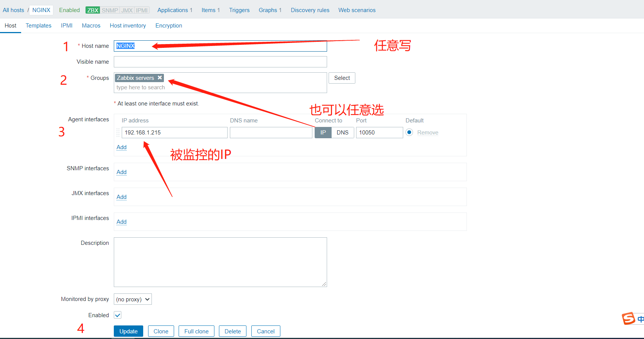Open the Host inventory tab

click(128, 26)
